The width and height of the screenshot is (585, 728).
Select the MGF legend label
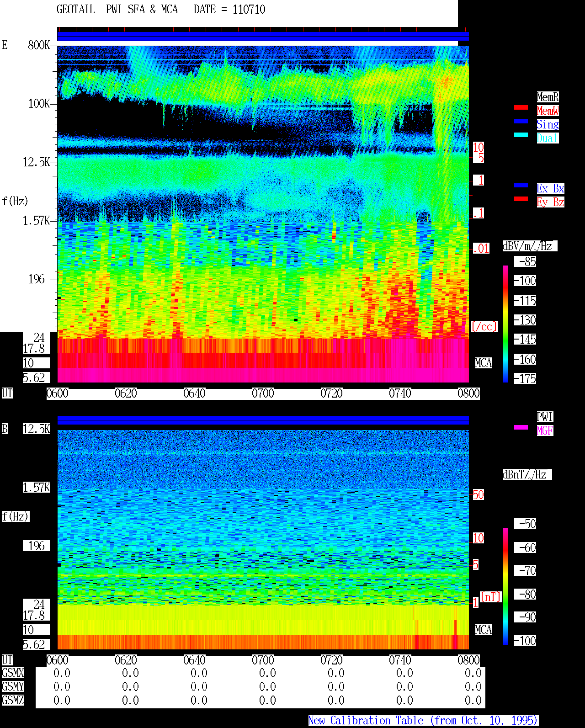(x=545, y=430)
